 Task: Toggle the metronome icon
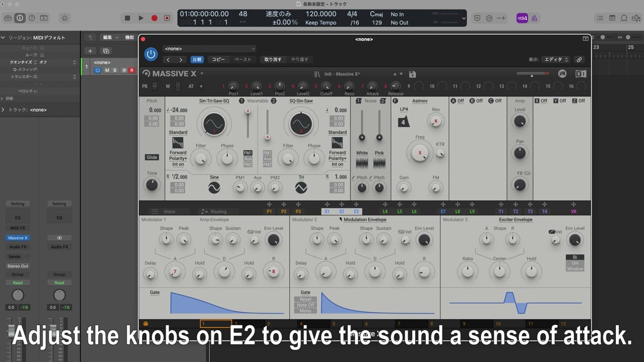click(x=534, y=18)
